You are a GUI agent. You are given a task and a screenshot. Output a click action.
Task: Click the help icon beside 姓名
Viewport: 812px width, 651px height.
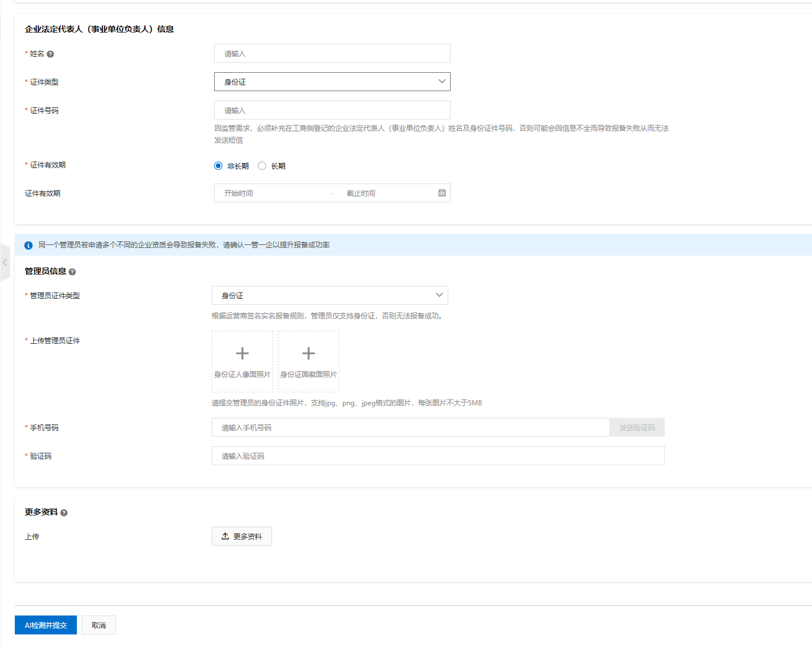coord(50,54)
